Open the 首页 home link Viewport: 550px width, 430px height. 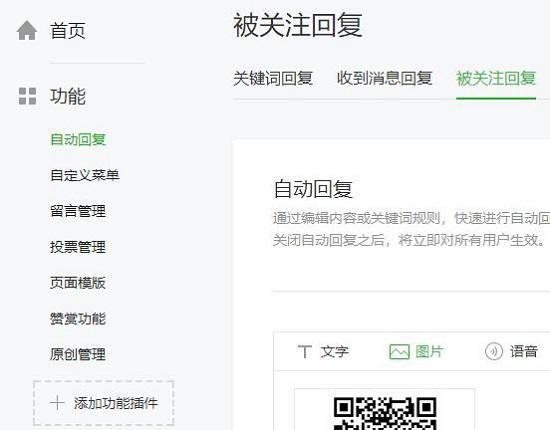click(x=68, y=31)
